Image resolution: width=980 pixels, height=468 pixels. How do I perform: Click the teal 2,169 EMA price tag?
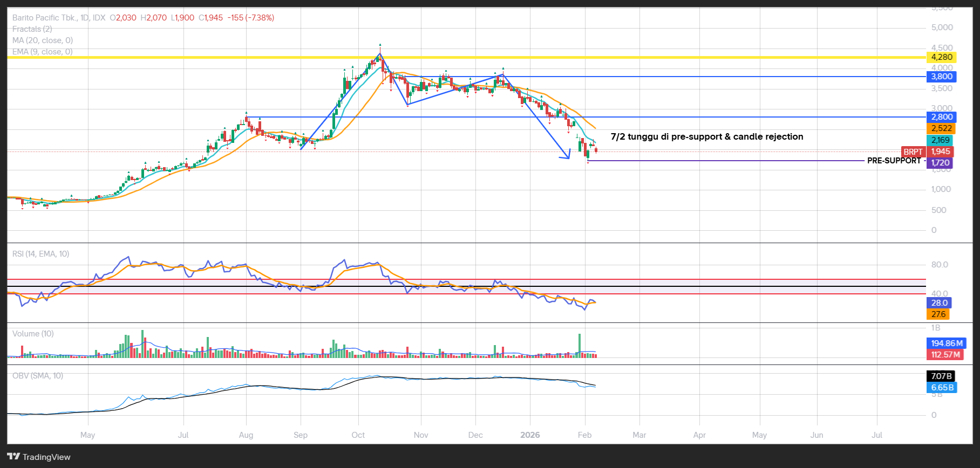940,140
